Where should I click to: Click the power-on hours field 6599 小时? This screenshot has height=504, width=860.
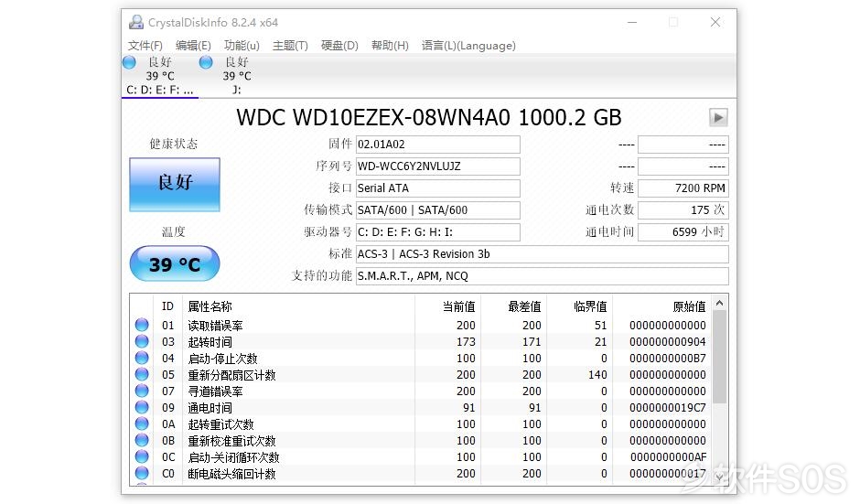pos(683,232)
